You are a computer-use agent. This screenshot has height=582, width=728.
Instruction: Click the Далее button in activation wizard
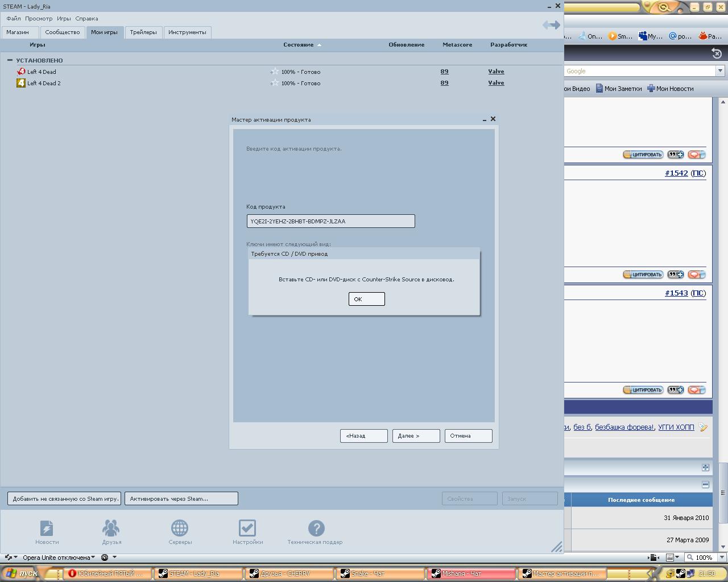pos(416,436)
